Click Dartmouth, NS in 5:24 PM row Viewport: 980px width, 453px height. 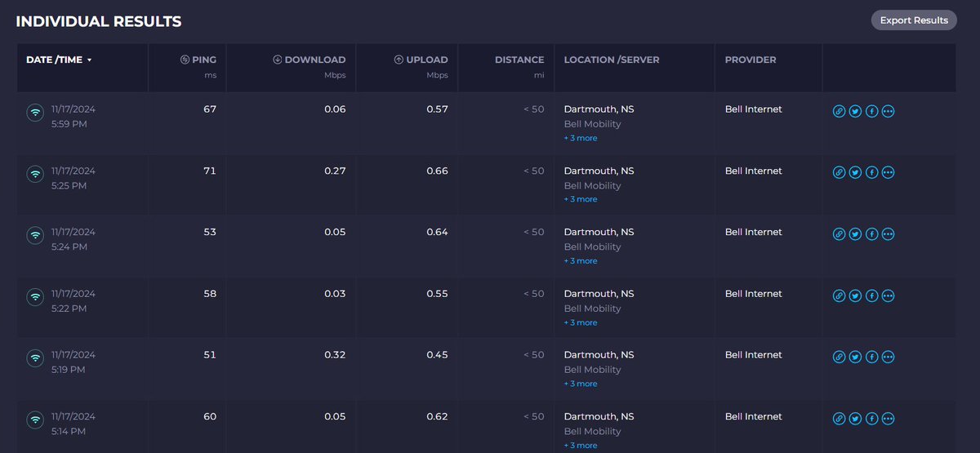599,232
